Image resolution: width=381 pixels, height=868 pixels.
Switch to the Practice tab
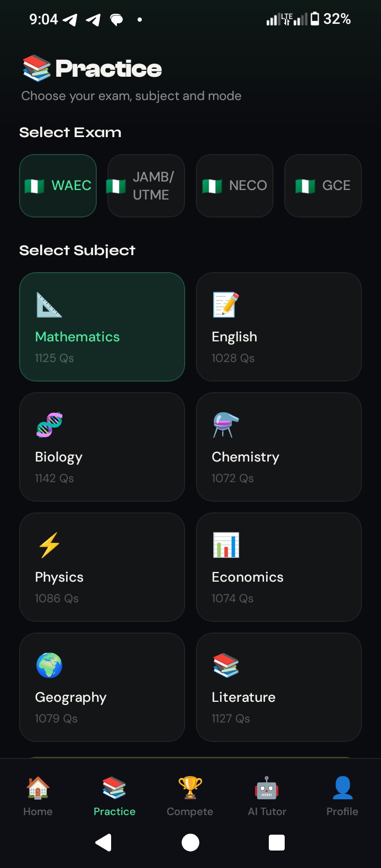click(114, 797)
